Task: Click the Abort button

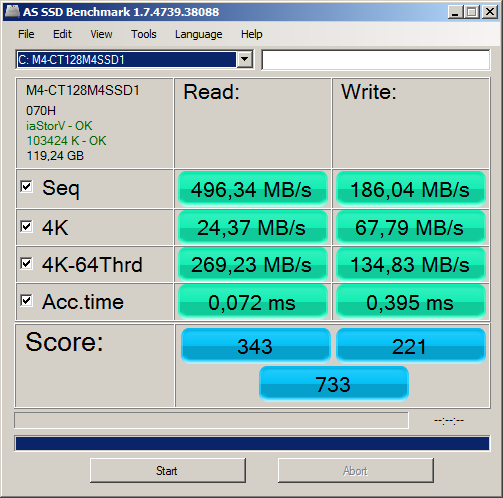Action: pyautogui.click(x=356, y=470)
